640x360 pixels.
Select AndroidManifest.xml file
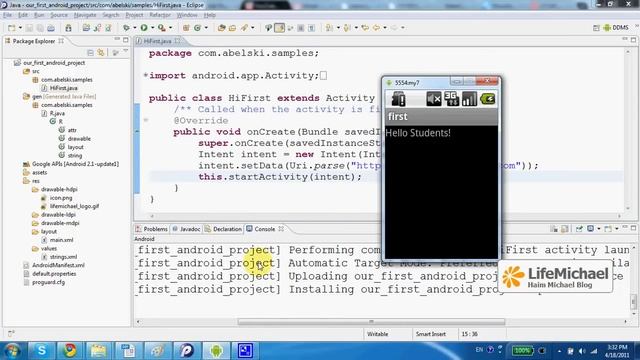click(x=54, y=265)
